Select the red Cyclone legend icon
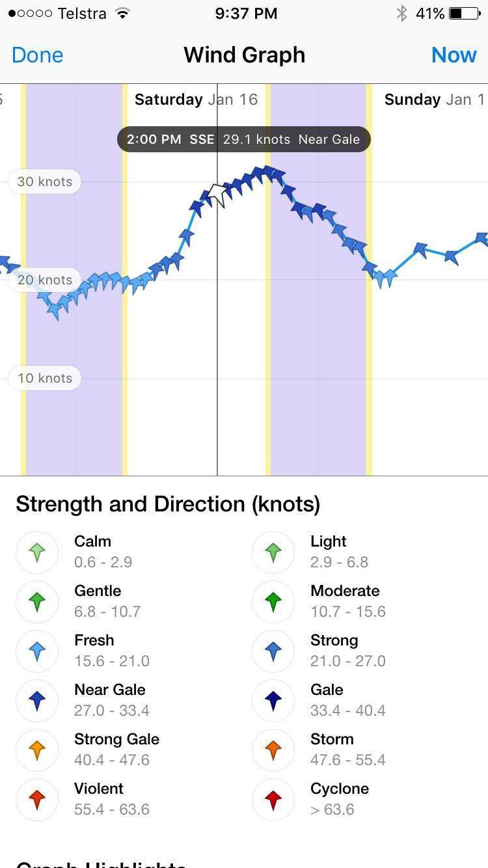The width and height of the screenshot is (488, 868). [x=273, y=800]
